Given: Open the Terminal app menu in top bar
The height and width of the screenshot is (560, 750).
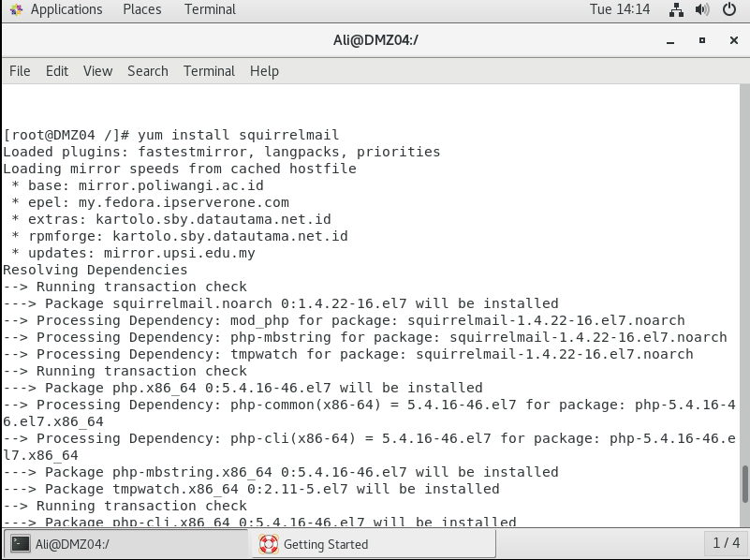Looking at the screenshot, I should [x=210, y=9].
